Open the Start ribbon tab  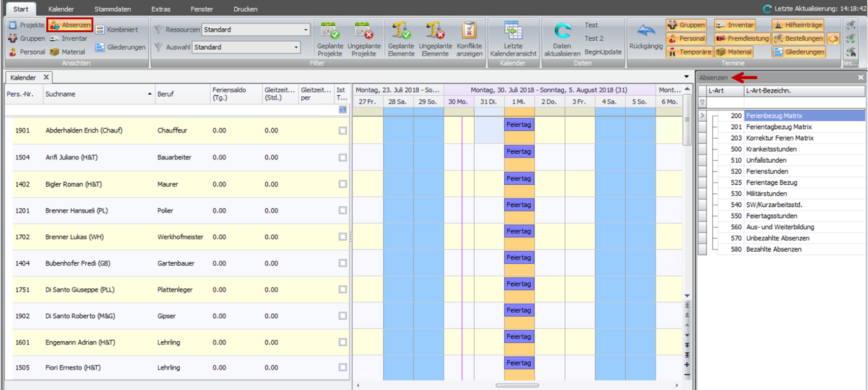click(21, 9)
